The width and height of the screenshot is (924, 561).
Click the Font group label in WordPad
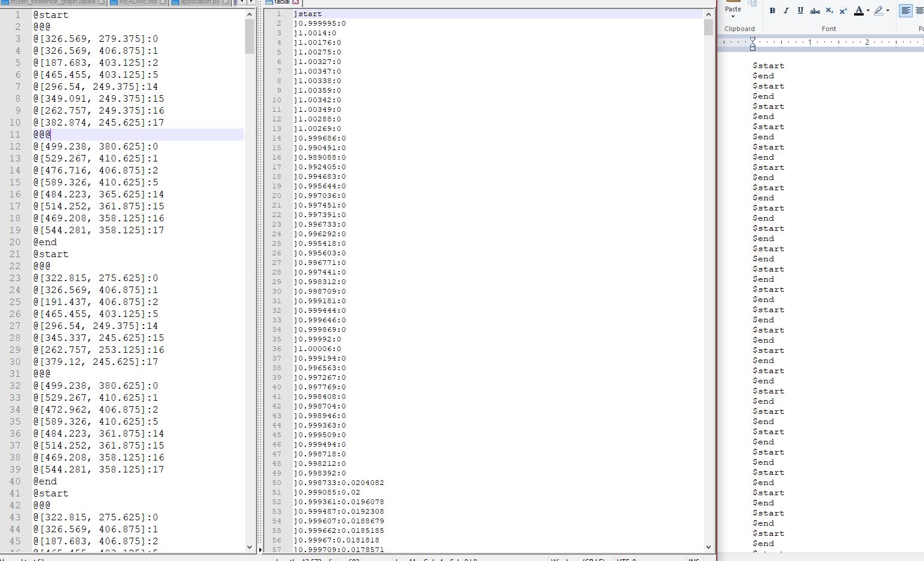[829, 29]
